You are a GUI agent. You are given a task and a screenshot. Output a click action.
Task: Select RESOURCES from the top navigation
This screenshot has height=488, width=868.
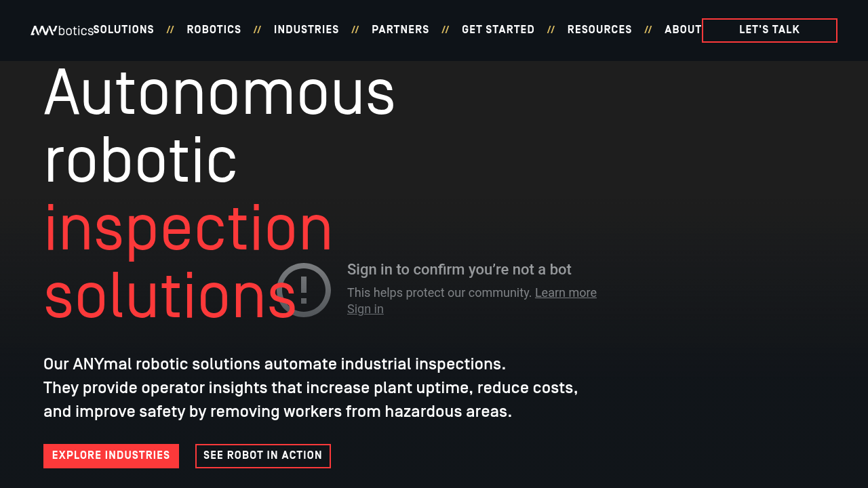pos(599,30)
